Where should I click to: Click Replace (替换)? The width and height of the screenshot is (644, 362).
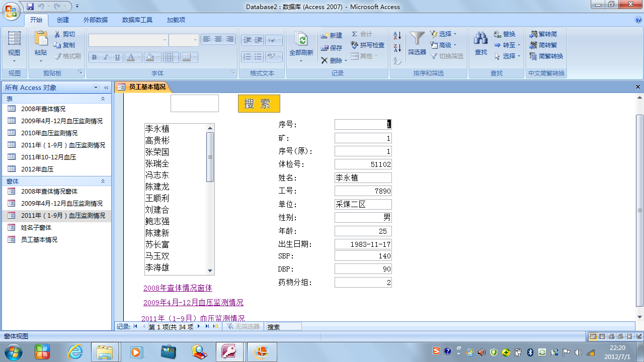[x=505, y=34]
